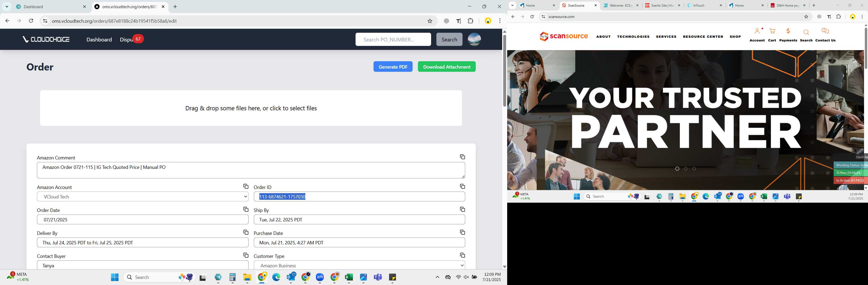Go to Dashboard in CloudChoice navbar

point(99,39)
